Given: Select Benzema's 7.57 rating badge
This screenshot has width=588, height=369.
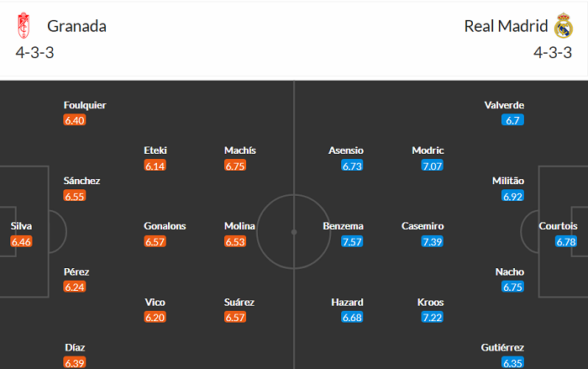Looking at the screenshot, I should [x=352, y=242].
